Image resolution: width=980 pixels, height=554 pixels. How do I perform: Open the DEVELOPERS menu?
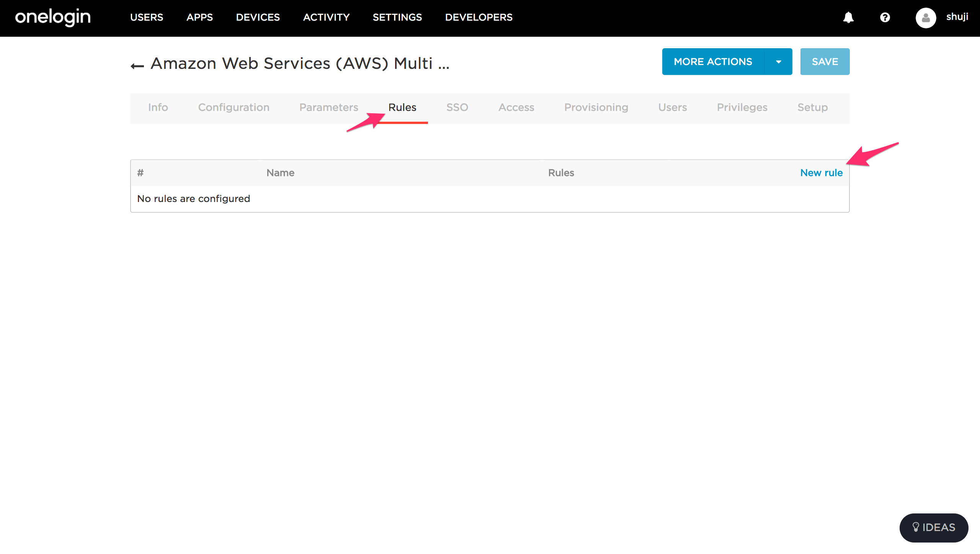479,18
